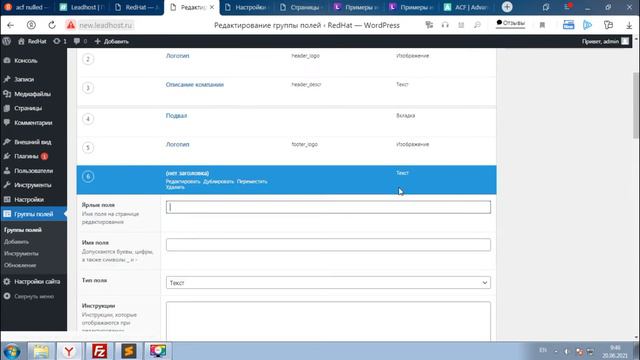This screenshot has width=640, height=360.
Task: Open the Логотип field with footer_logo name
Action: tap(177, 144)
